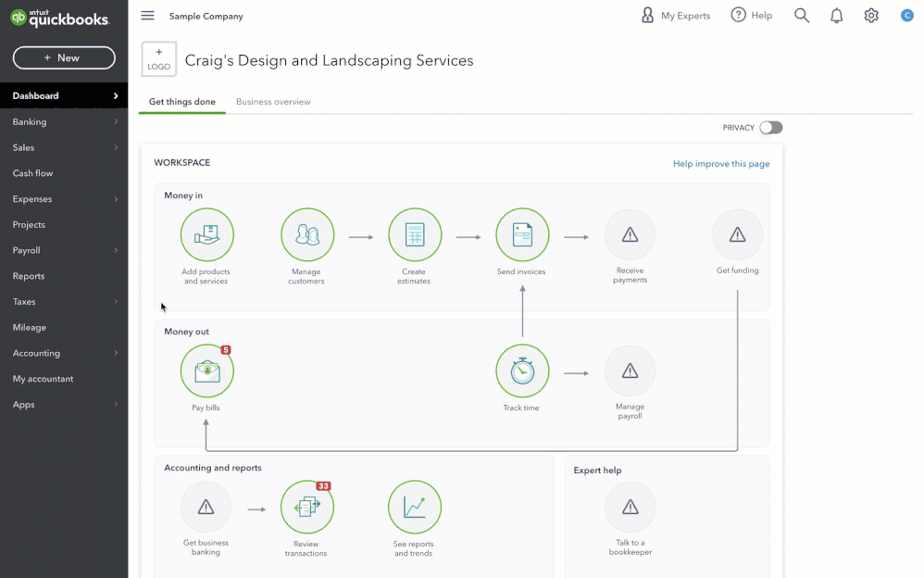Open the Track time stopwatch icon
The width and height of the screenshot is (924, 578).
(x=522, y=371)
